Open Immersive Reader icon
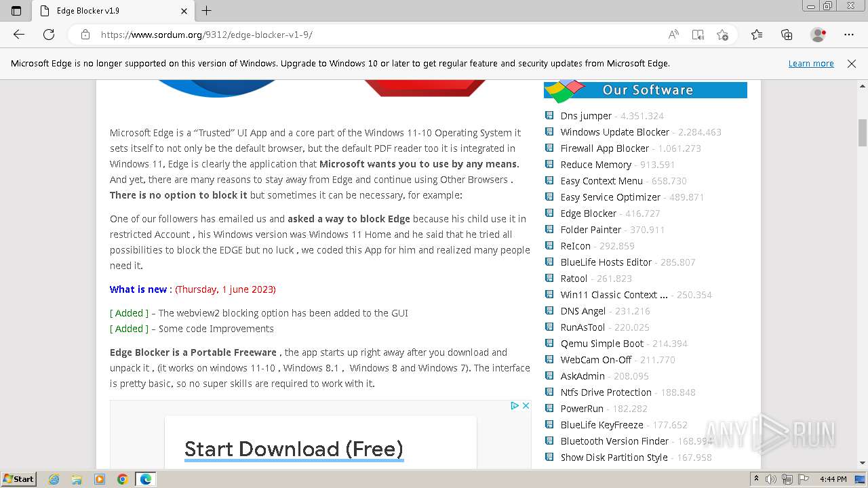Viewport: 868px width, 488px height. pyautogui.click(x=698, y=35)
